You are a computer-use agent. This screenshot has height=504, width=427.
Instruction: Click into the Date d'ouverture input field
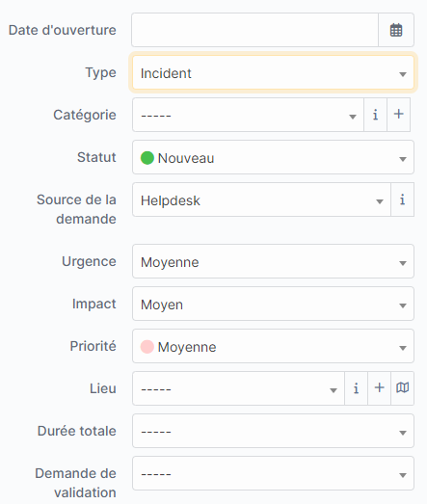tap(254, 30)
